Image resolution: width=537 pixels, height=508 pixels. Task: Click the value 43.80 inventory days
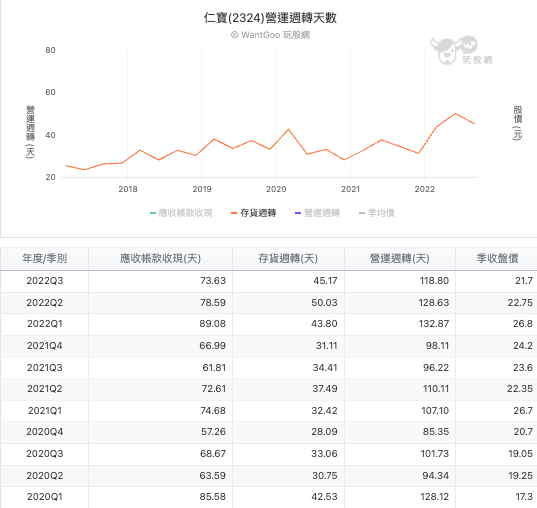coord(324,324)
